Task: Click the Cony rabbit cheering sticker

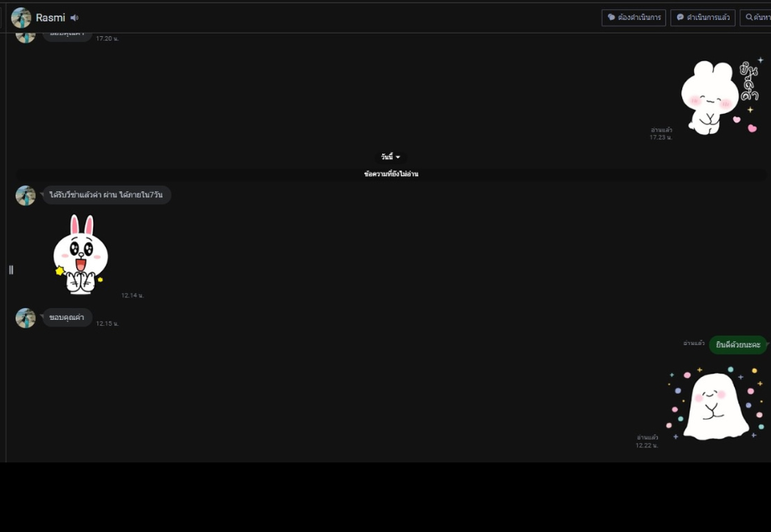Action: tap(80, 254)
